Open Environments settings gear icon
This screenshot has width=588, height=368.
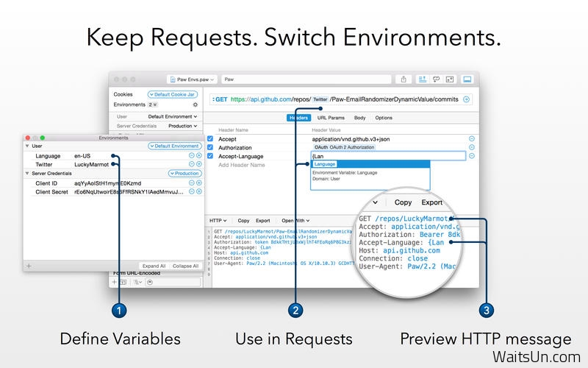(195, 105)
